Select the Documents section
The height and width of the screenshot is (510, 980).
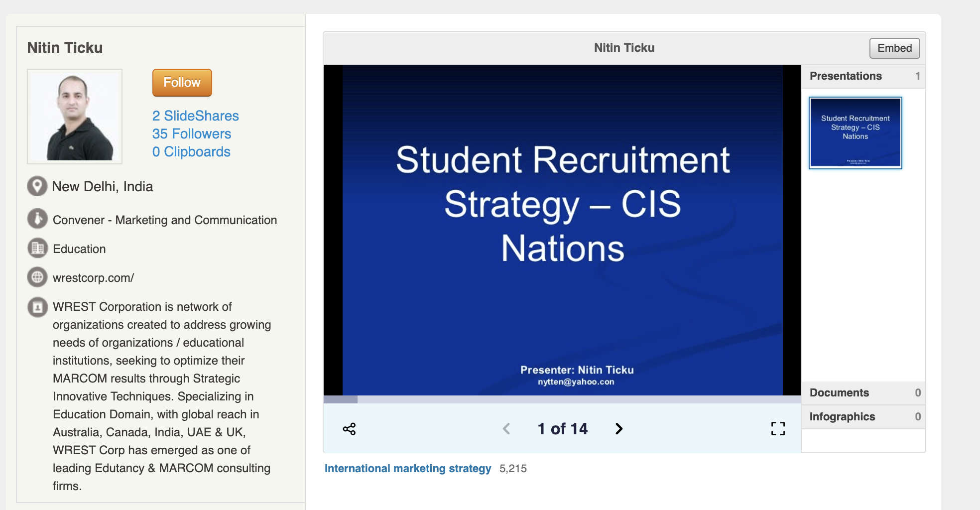click(863, 393)
